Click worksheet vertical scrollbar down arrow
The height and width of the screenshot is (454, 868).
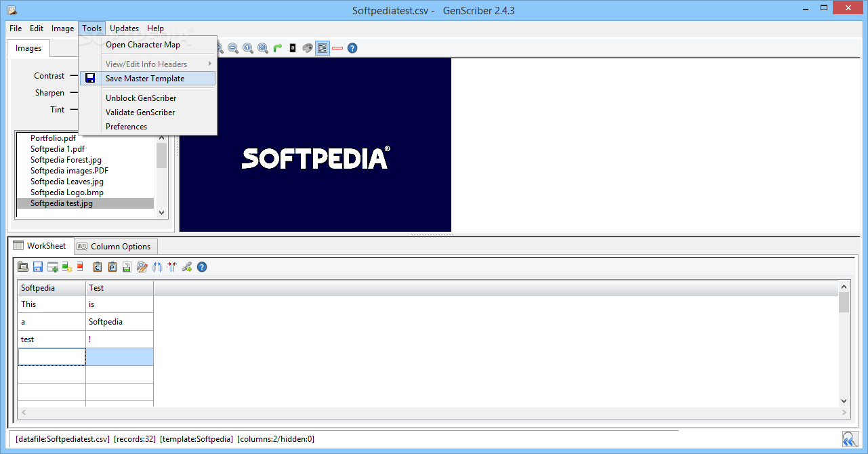844,400
